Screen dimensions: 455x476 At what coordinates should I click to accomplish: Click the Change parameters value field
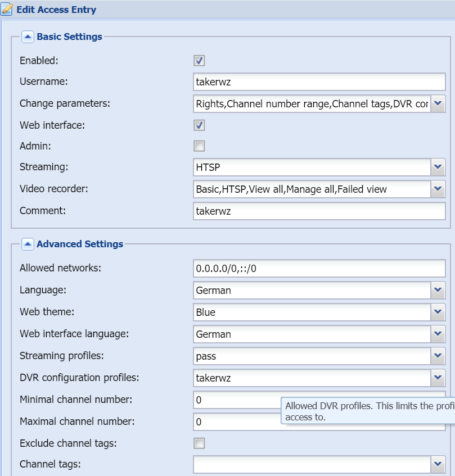312,104
